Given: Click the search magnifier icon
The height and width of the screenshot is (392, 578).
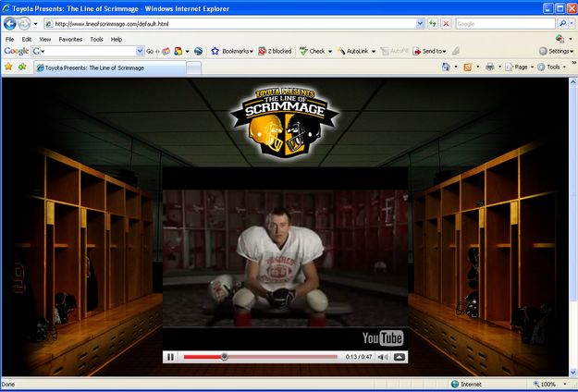Looking at the screenshot, I should coord(562,24).
